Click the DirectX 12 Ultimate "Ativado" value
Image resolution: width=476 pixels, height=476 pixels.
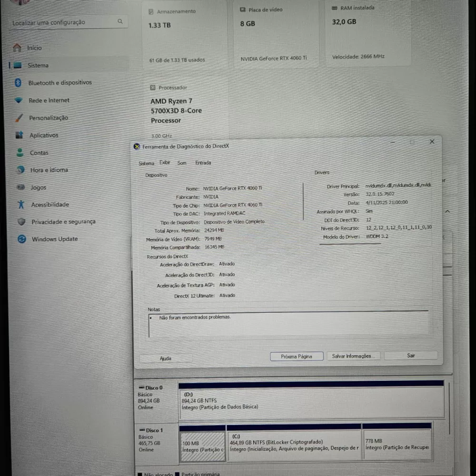(227, 296)
